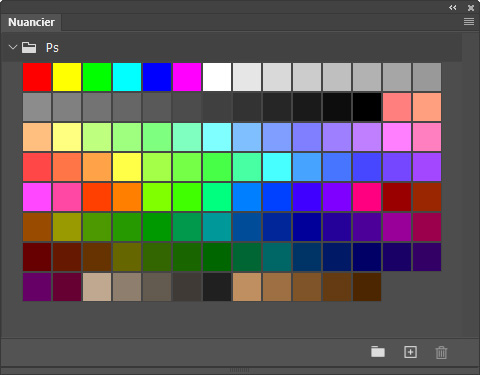Click the panel bottom edge grip handle
Viewport: 480px width, 375px height.
point(239,370)
